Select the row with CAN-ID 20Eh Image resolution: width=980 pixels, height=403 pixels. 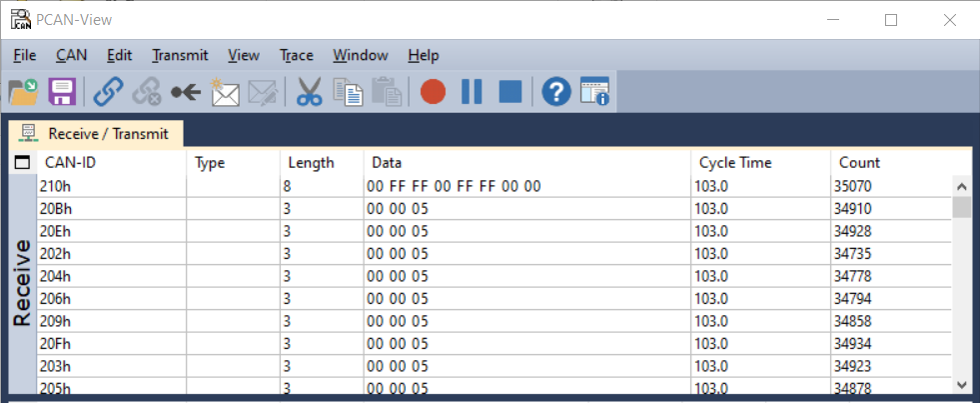(x=493, y=231)
